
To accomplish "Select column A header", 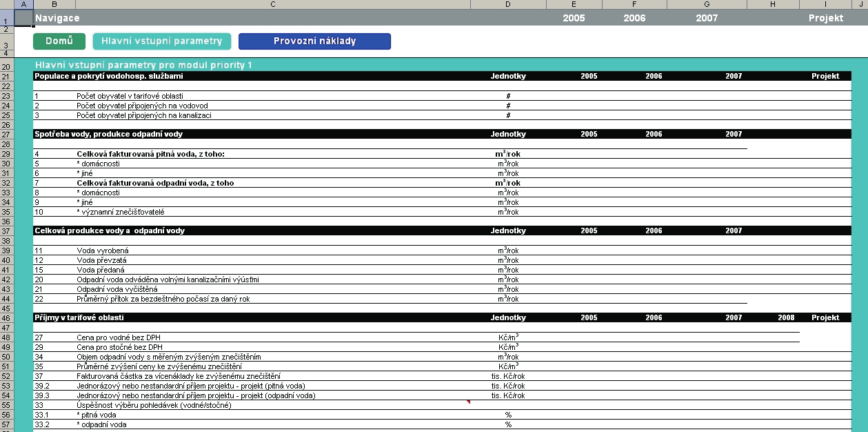I will point(23,5).
